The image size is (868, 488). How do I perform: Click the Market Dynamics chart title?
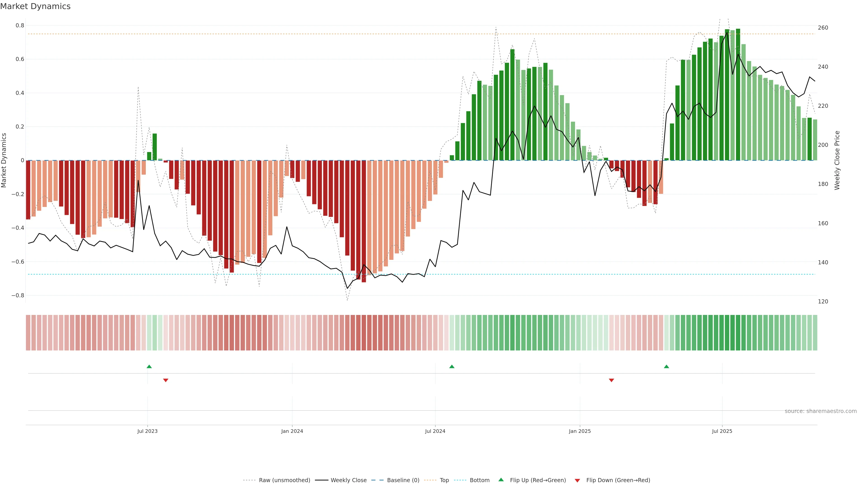click(x=35, y=6)
